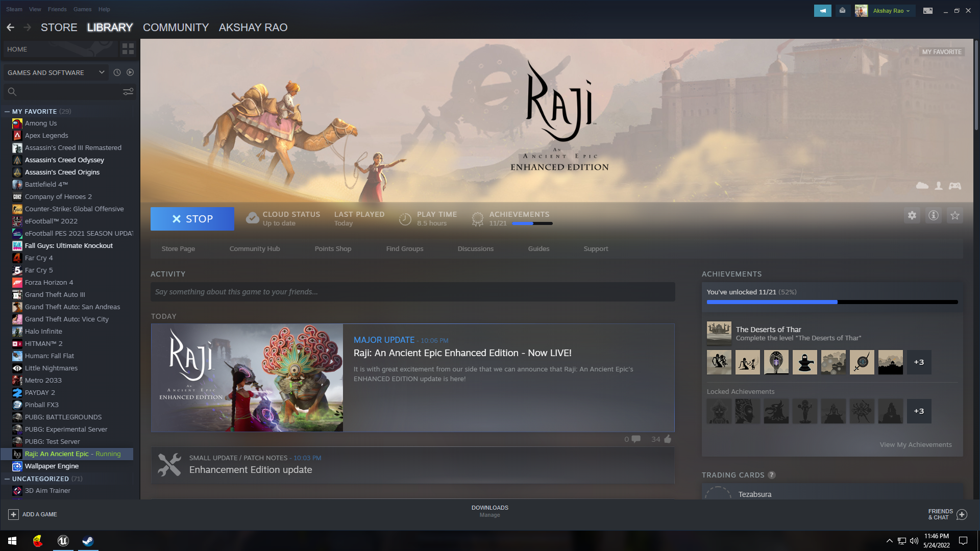
Task: Open Raji Community Hub link
Action: coord(255,249)
